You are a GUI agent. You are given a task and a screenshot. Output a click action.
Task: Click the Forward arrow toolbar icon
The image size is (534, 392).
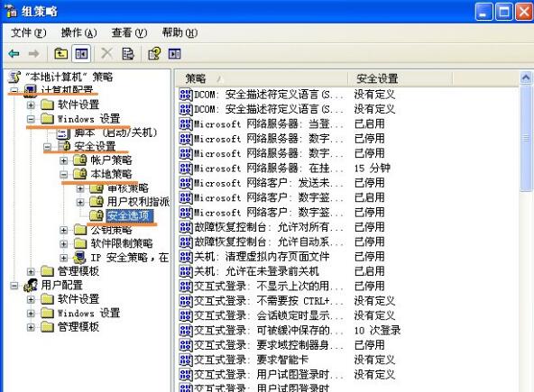33,54
